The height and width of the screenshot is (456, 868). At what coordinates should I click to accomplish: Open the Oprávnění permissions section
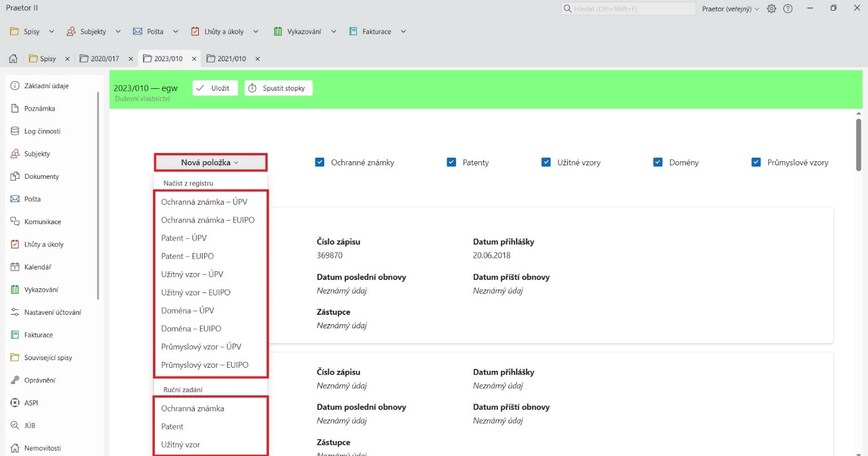click(x=42, y=380)
